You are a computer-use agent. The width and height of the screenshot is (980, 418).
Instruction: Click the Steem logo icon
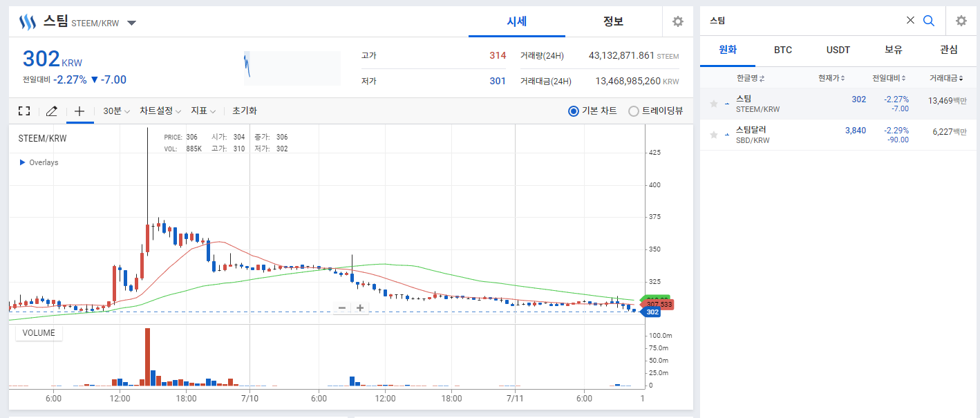(26, 22)
